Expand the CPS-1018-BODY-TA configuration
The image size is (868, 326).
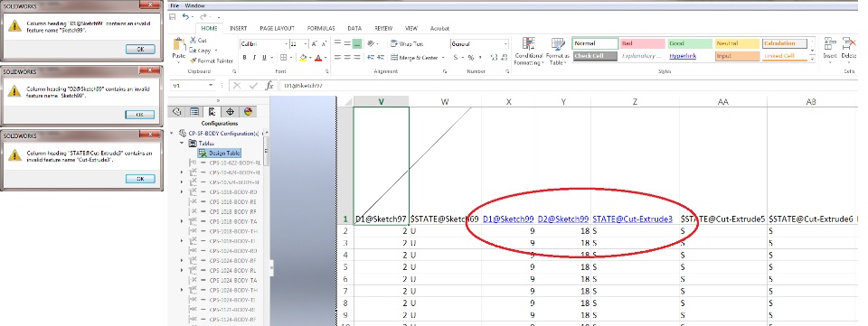[182, 221]
